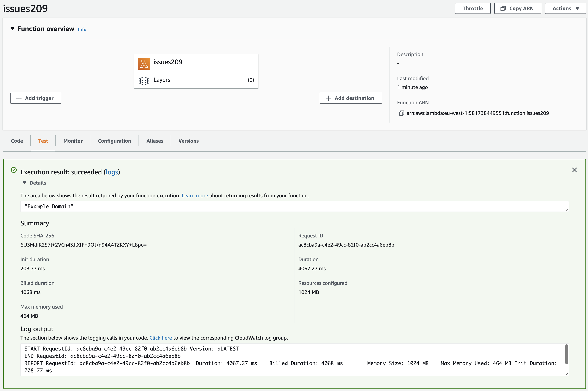588x391 pixels.
Task: Open the Click here CloudWatch link
Action: pos(160,338)
